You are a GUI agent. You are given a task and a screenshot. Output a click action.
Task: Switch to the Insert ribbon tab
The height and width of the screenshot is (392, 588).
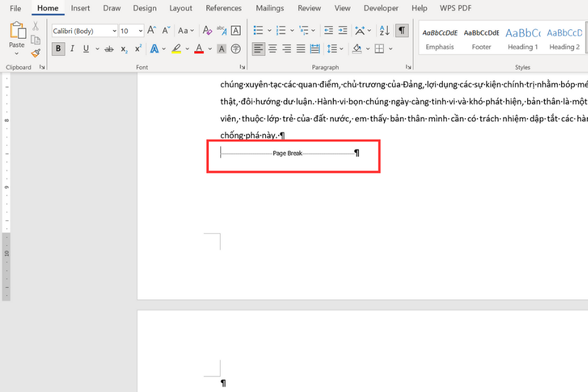[x=80, y=8]
